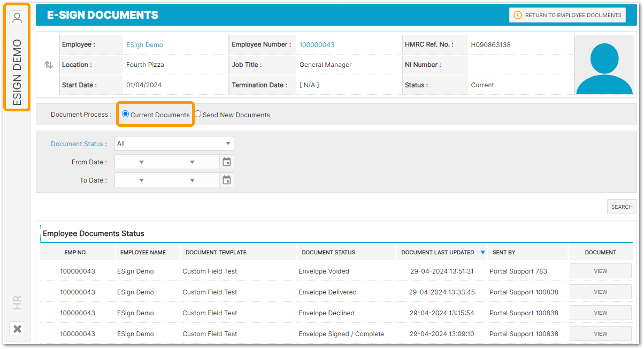Open the first From Date dropdown
The width and height of the screenshot is (644, 349).
tap(141, 162)
